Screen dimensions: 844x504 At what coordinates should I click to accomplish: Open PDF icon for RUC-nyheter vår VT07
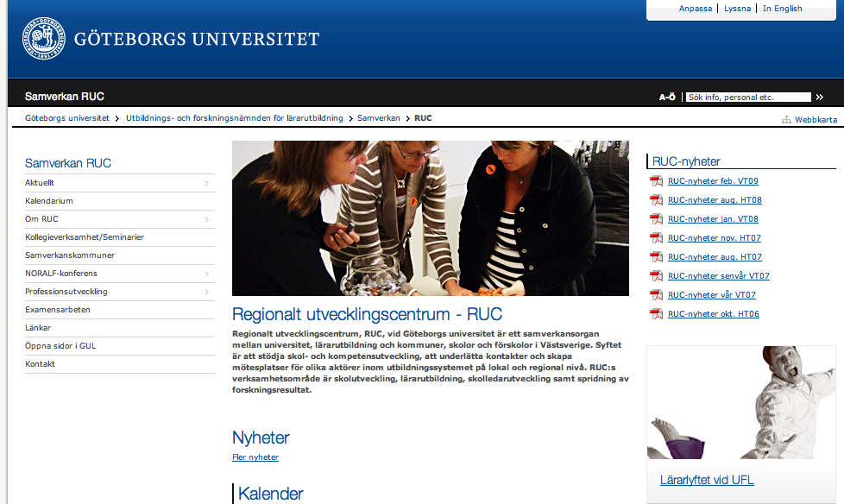click(656, 294)
